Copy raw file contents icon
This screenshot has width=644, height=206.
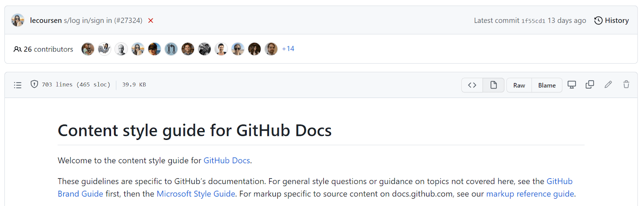tap(590, 85)
